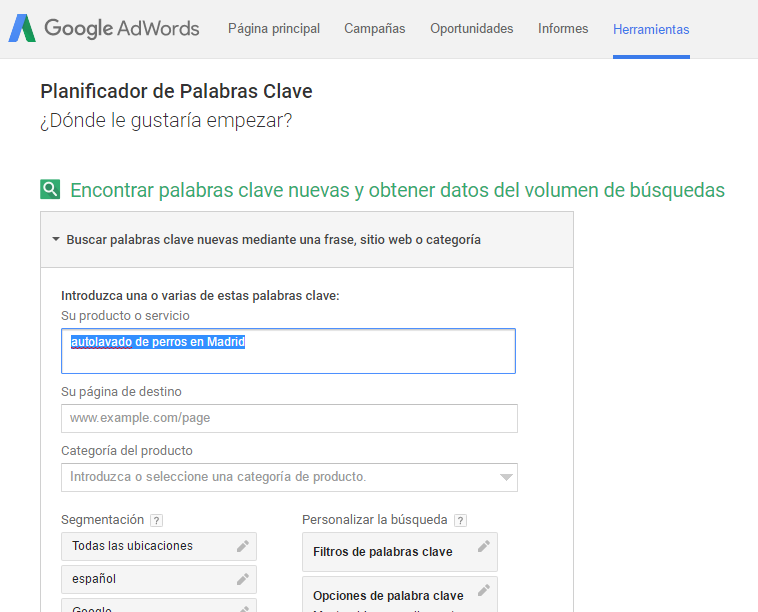This screenshot has width=758, height=612.
Task: Open Personalizar la búsqueda help question mark
Action: click(x=461, y=521)
